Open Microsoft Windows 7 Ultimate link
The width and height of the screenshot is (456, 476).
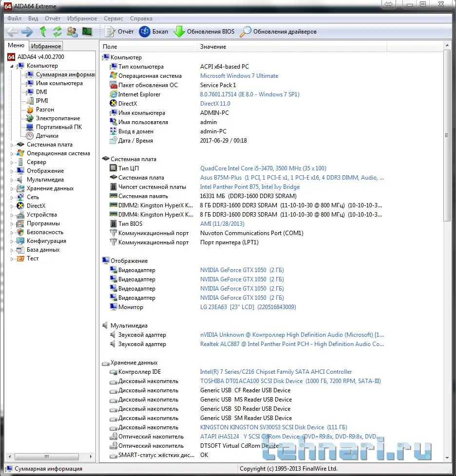[239, 76]
